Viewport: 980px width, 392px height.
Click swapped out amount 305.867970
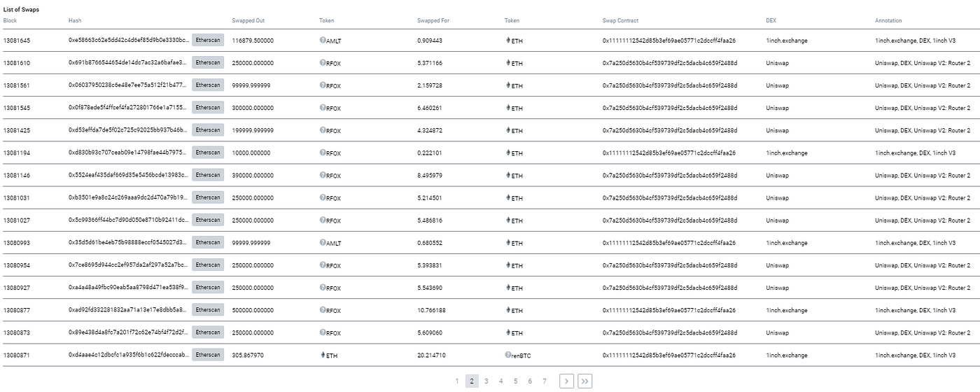[x=248, y=355]
